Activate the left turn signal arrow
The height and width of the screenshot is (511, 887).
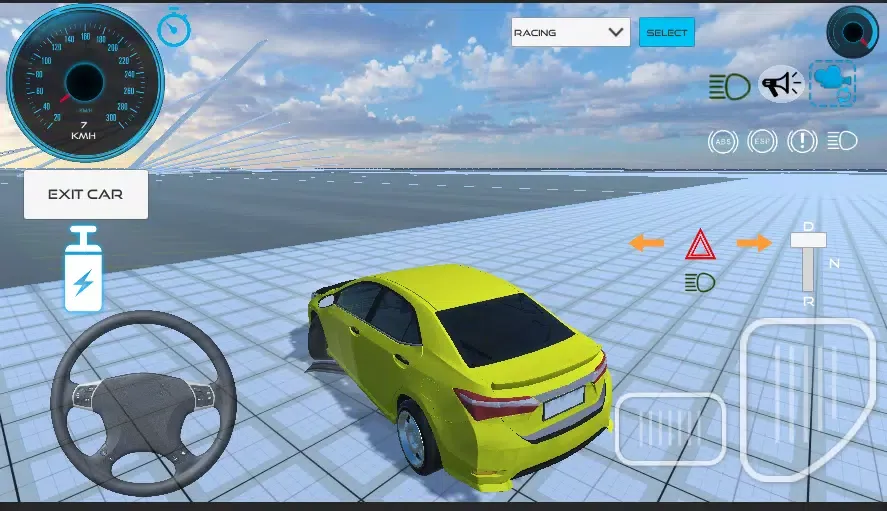click(x=647, y=243)
